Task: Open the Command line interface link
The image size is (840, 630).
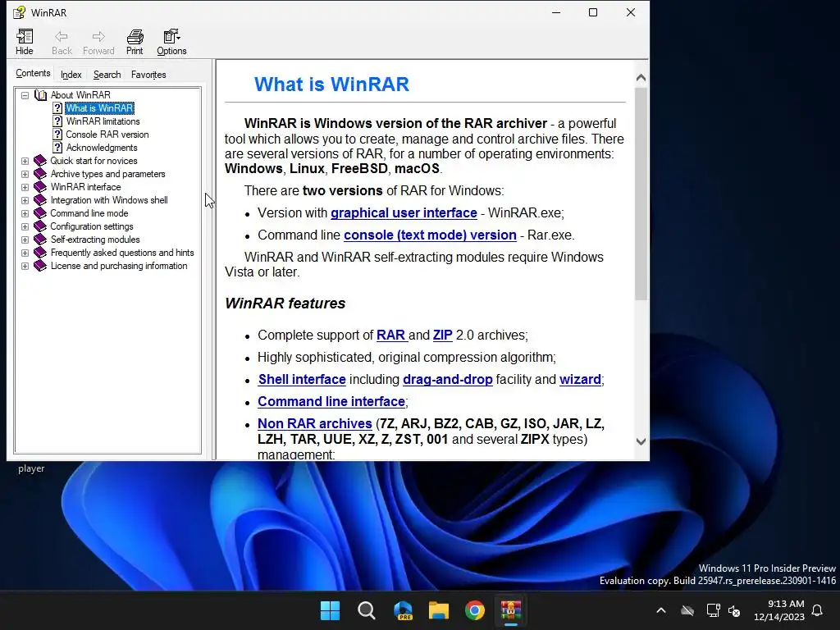Action: [x=331, y=402]
